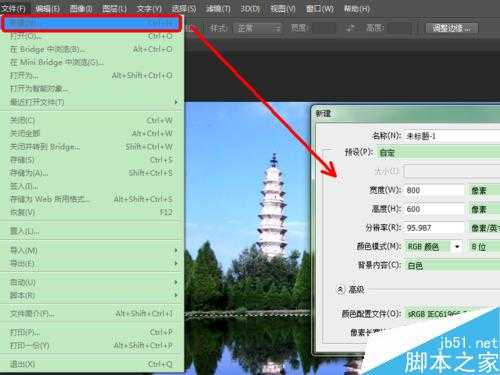
Task: Choose 存储(S) Ctrl+S entry
Action: [92, 160]
